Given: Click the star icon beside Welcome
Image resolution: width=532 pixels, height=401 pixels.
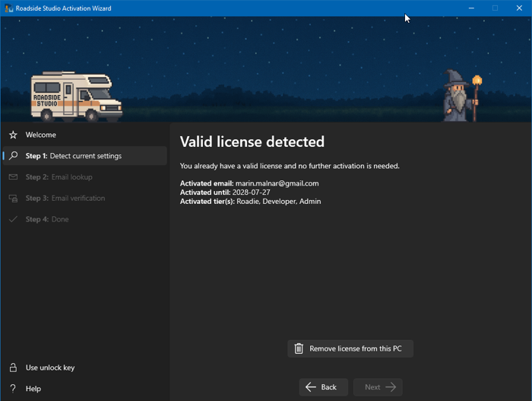Looking at the screenshot, I should tap(13, 135).
